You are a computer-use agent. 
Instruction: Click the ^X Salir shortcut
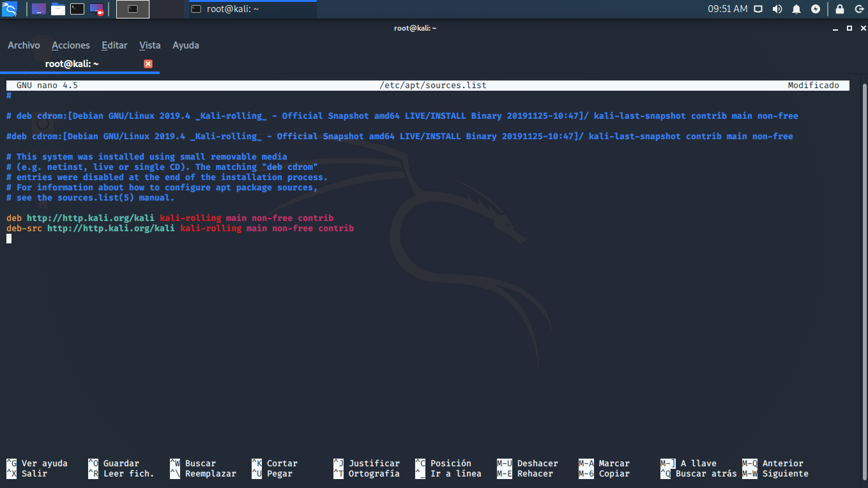click(27, 474)
